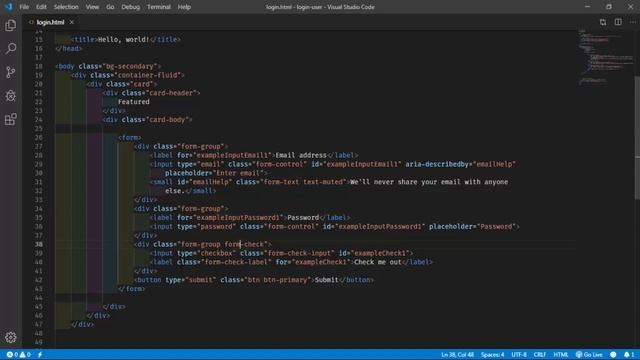This screenshot has height=360, width=640.
Task: Open the Explorer view in activity bar
Action: point(11,25)
